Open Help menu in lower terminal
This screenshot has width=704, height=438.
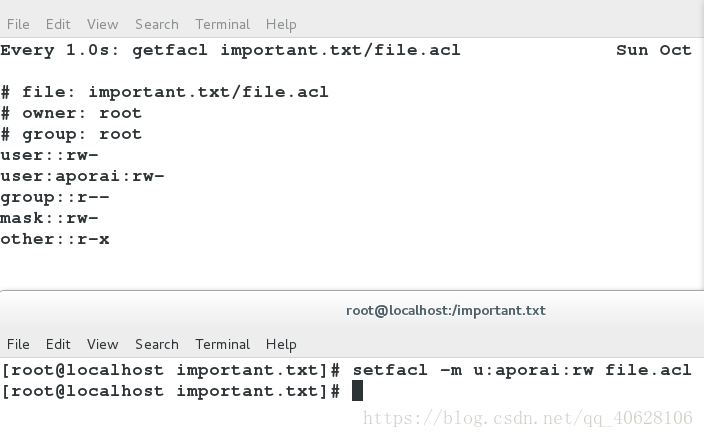(x=281, y=345)
